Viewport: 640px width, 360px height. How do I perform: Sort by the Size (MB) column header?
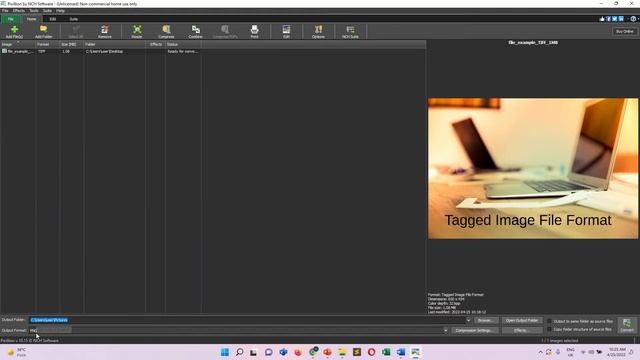72,44
